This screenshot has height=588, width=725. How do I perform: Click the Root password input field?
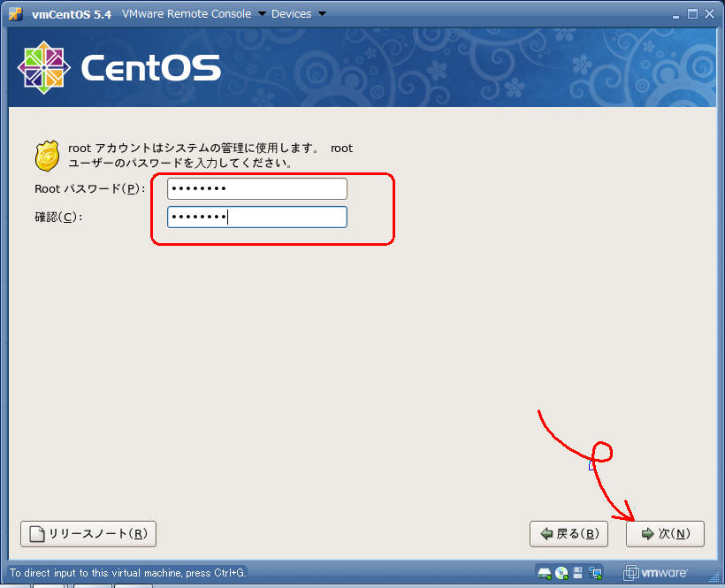pyautogui.click(x=256, y=189)
